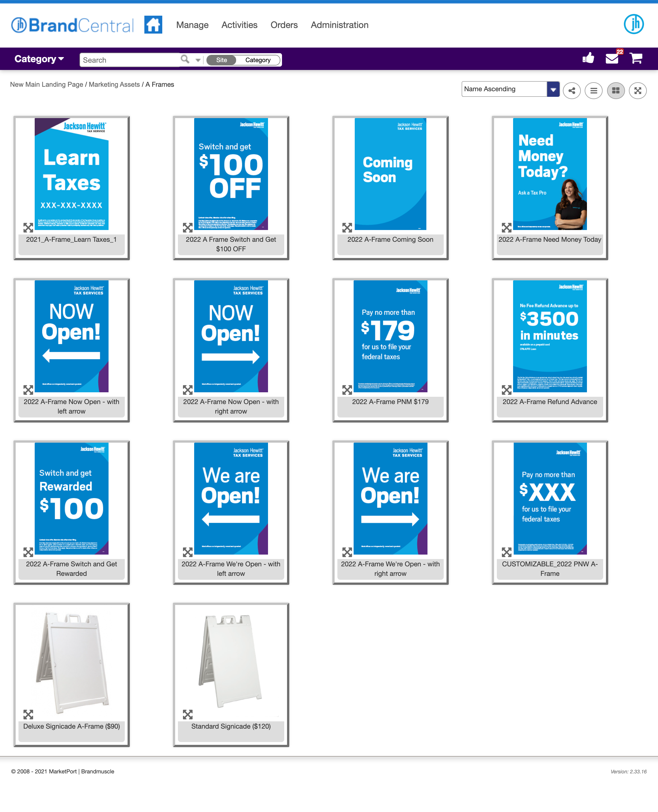Open 2022 A-Frame PNM $179 title
658x812 pixels.
pos(390,402)
